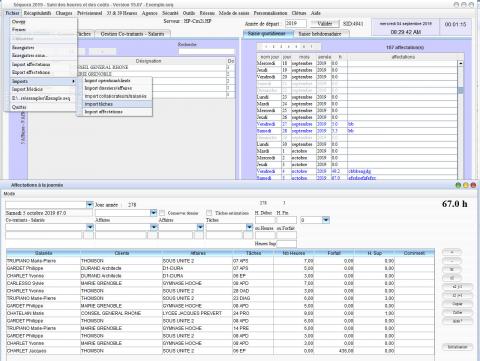
Task: Open the Personnalisation menu
Action: [270, 13]
